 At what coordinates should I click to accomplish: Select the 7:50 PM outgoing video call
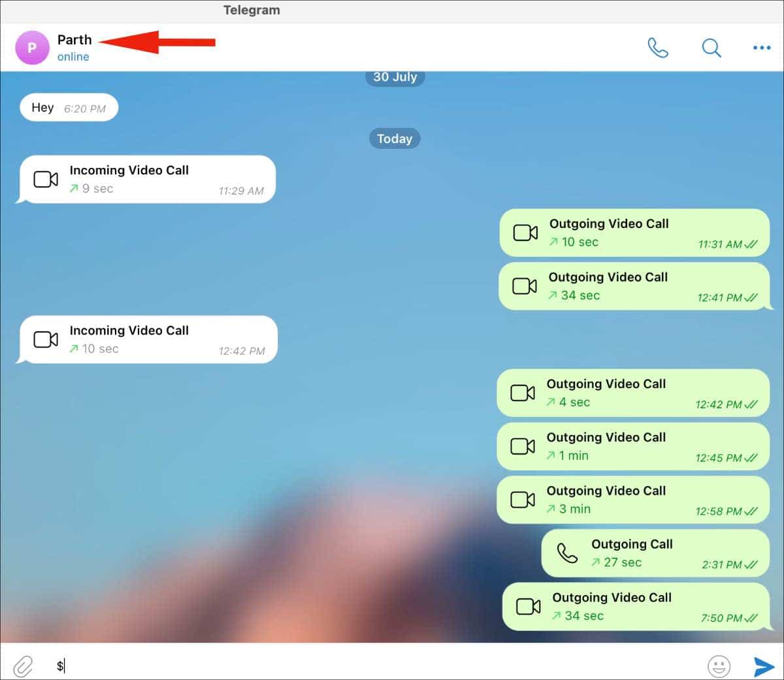click(635, 606)
